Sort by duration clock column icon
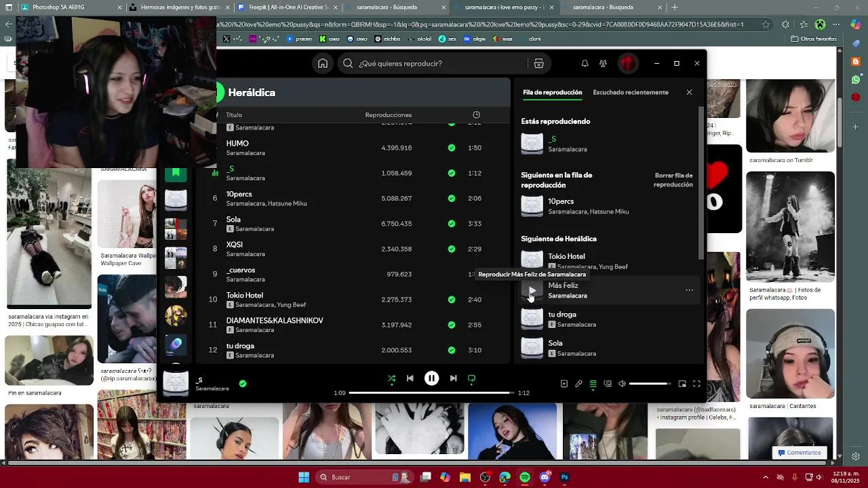This screenshot has width=868, height=488. pyautogui.click(x=476, y=115)
